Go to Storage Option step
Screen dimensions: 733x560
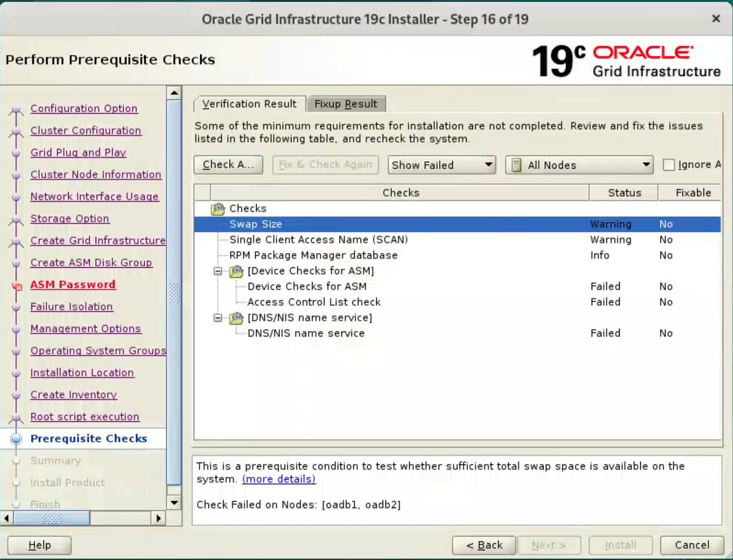pyautogui.click(x=70, y=219)
